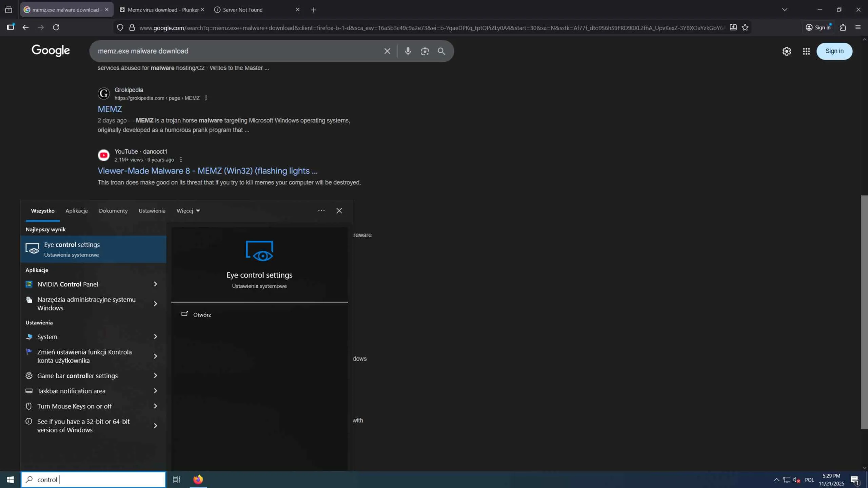Reload the current page
868x488 pixels.
pyautogui.click(x=56, y=27)
